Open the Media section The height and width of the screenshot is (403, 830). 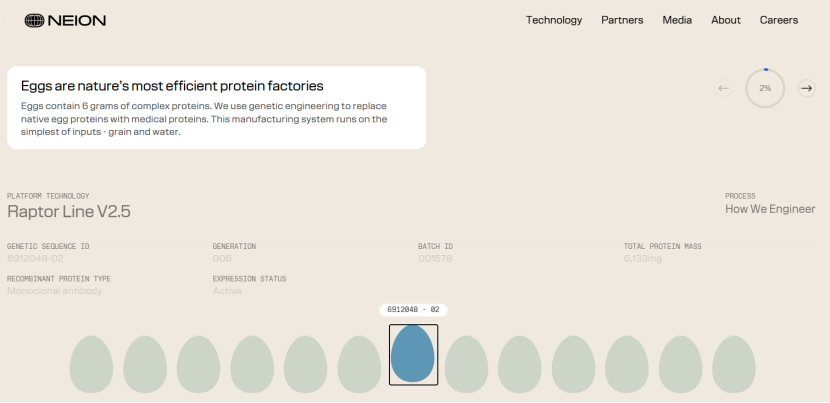click(x=677, y=20)
